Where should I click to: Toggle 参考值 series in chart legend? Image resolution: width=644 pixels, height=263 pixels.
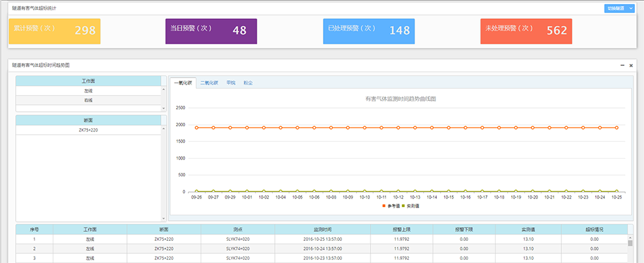(390, 206)
